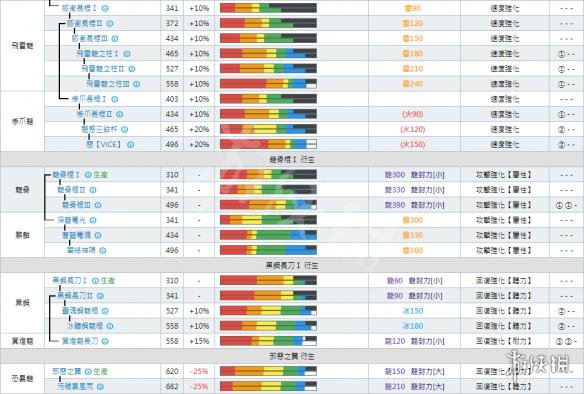Open info icon beside 黑鋼長刀Ⅰ
Image resolution: width=584 pixels, height=394 pixels.
click(x=95, y=280)
